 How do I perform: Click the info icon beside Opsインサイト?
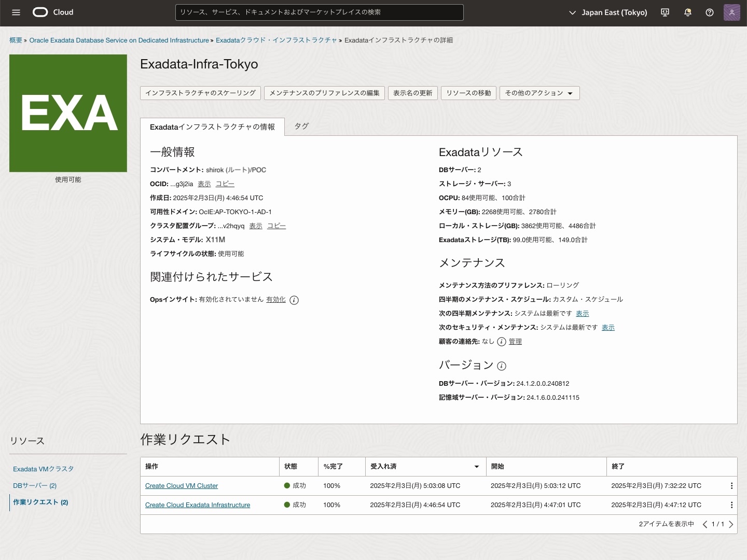[294, 300]
